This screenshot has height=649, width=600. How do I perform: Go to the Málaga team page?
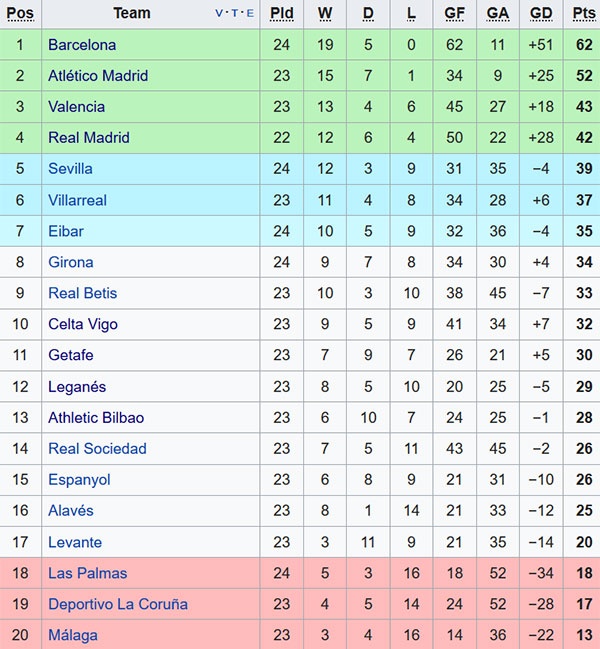(x=73, y=635)
